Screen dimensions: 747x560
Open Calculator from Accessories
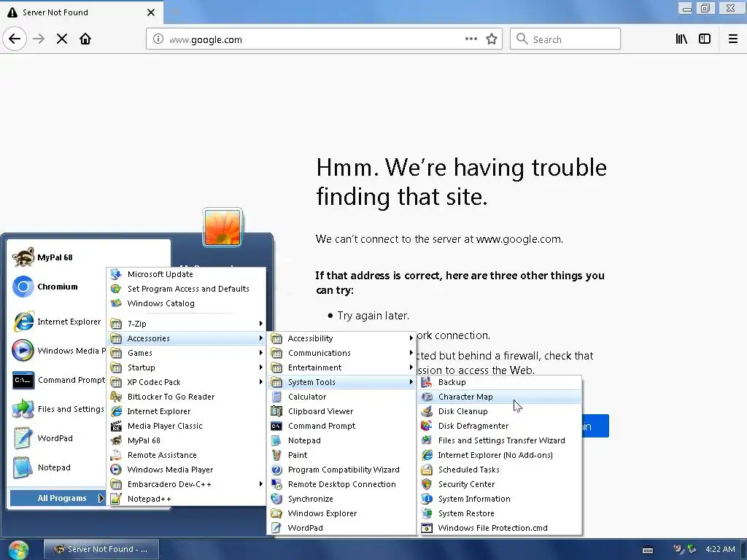tap(341, 397)
